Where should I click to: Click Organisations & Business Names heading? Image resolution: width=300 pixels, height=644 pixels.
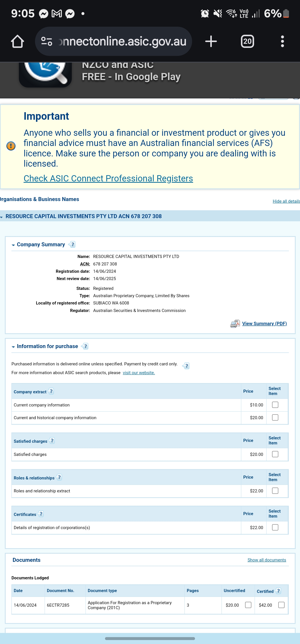pos(39,199)
